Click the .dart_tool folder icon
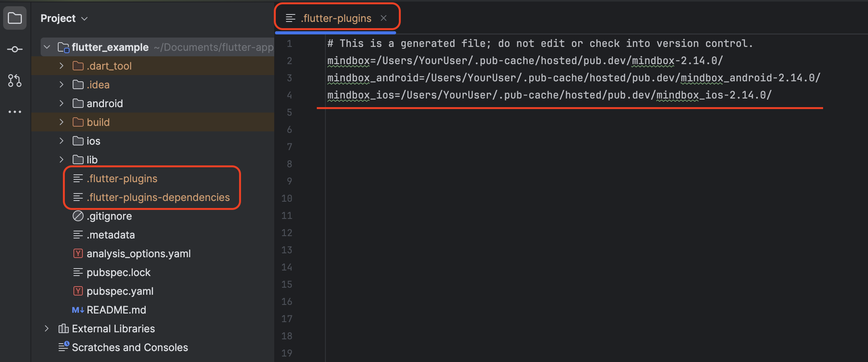This screenshot has width=868, height=362. pos(78,66)
